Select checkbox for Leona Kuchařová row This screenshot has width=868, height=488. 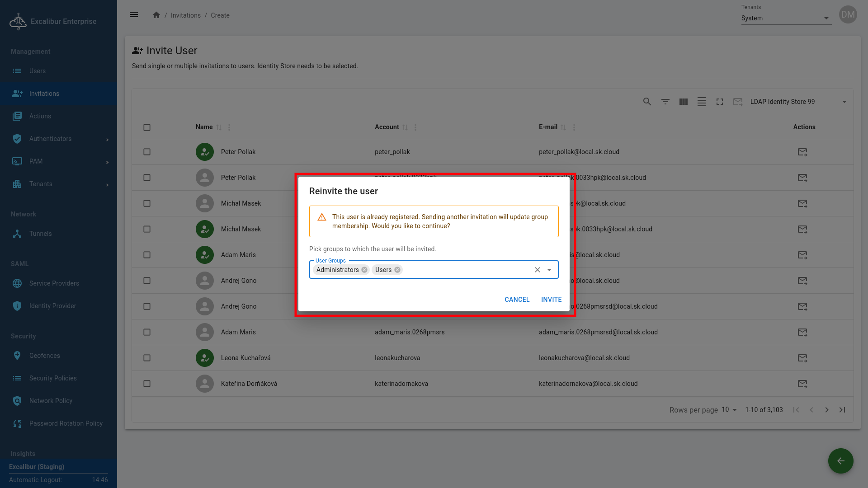point(147,358)
